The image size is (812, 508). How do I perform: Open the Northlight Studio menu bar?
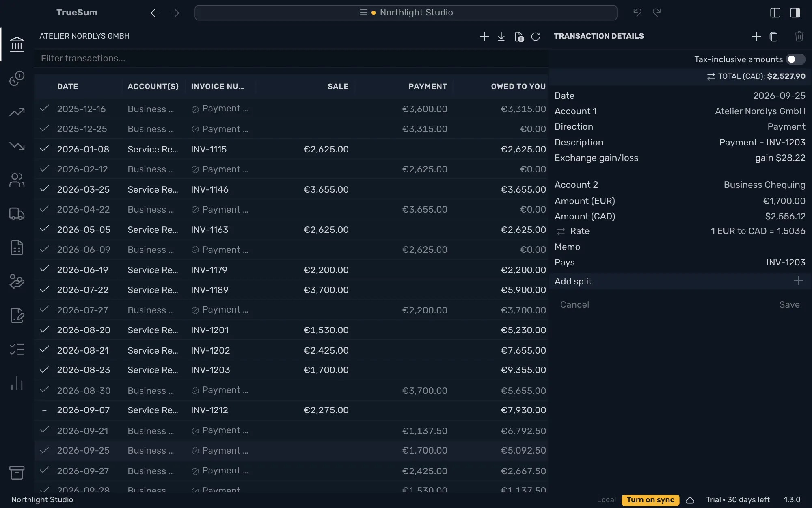[x=406, y=13]
